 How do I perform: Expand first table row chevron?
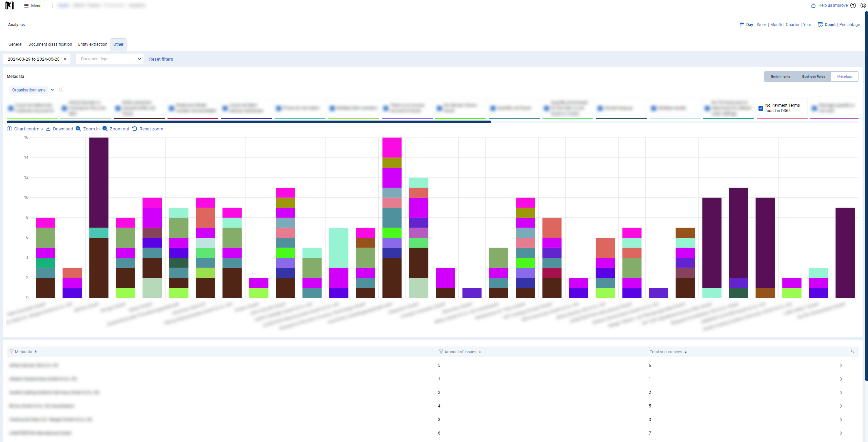point(841,365)
